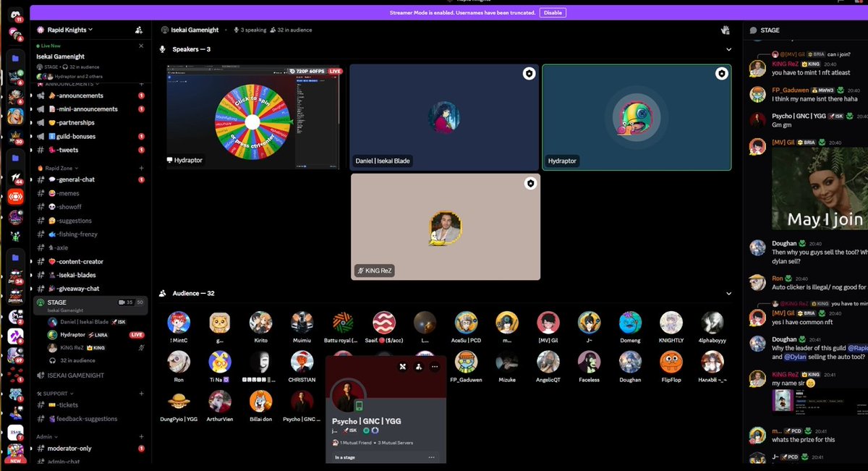Click the Domeng audience member avatar
This screenshot has width=868, height=471.
[x=631, y=323]
